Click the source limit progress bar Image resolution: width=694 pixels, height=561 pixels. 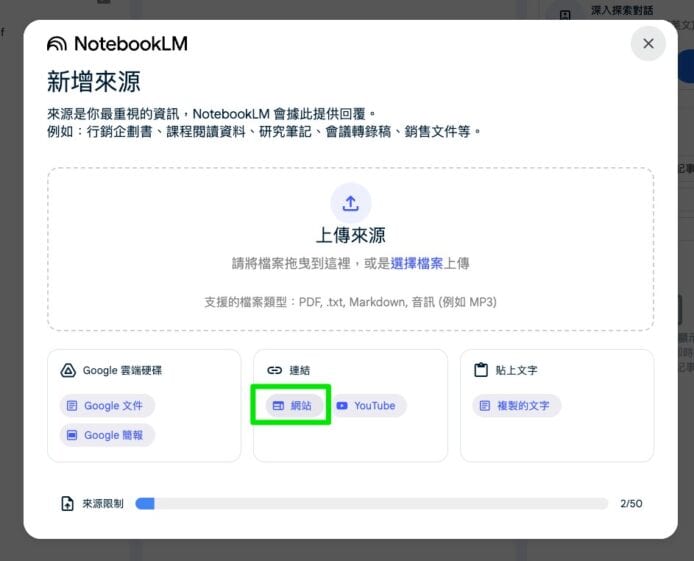[371, 504]
